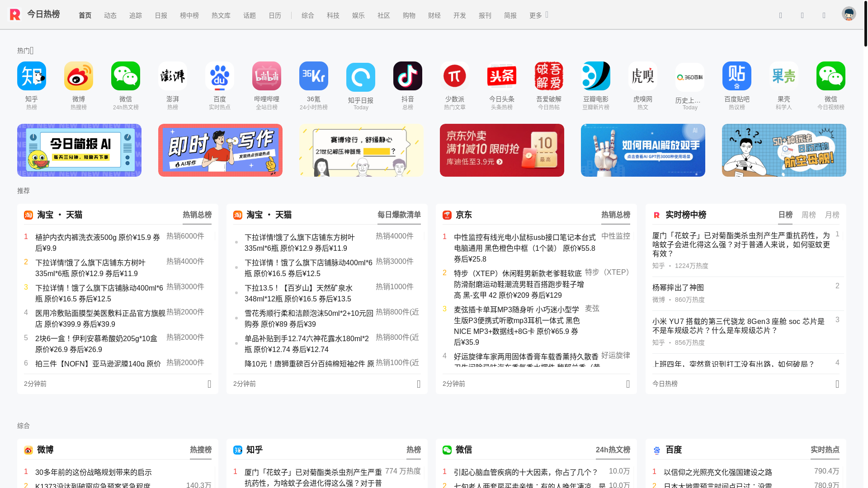The height and width of the screenshot is (488, 868).
Task: Open the 豆瓣电影 新片榜 icon
Action: click(596, 76)
